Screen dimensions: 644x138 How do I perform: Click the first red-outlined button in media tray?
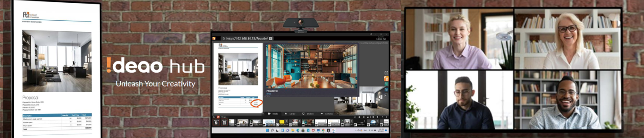click(216, 122)
